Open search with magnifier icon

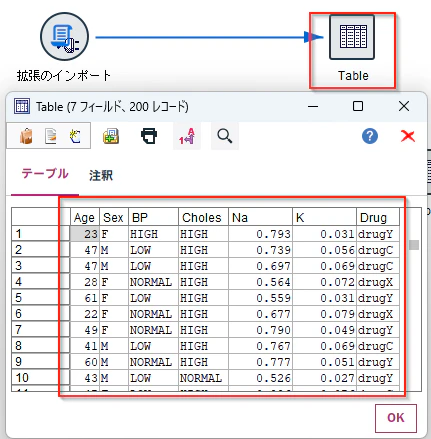[225, 136]
